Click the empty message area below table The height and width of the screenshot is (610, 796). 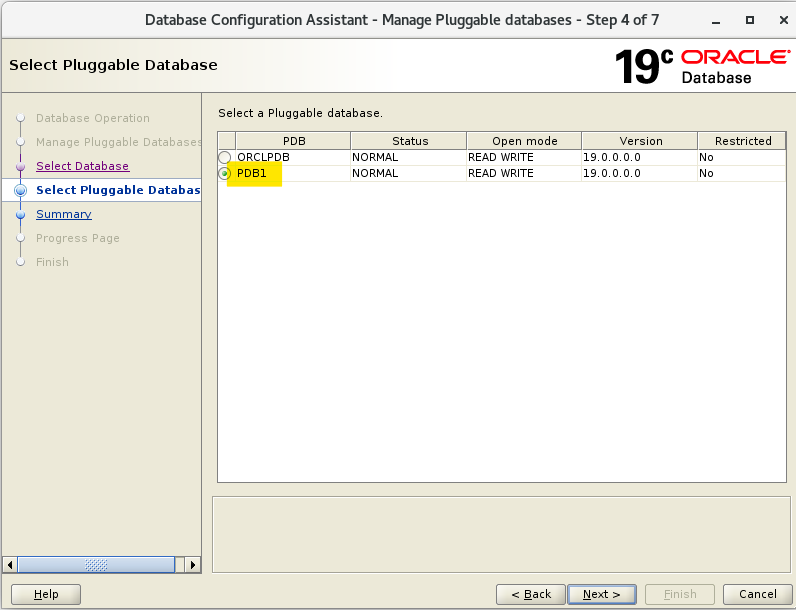[501, 534]
